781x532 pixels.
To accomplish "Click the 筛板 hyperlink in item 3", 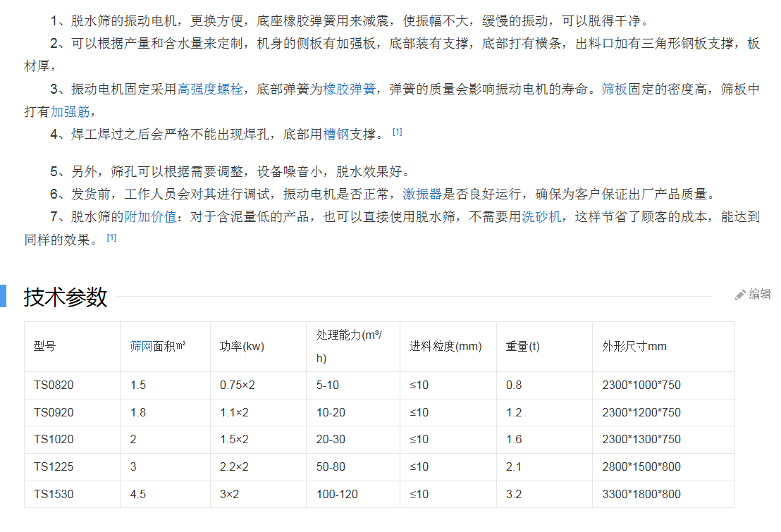I will click(614, 89).
